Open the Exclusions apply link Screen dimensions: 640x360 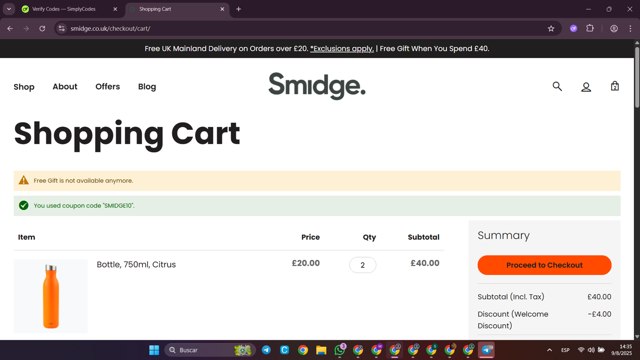(342, 49)
